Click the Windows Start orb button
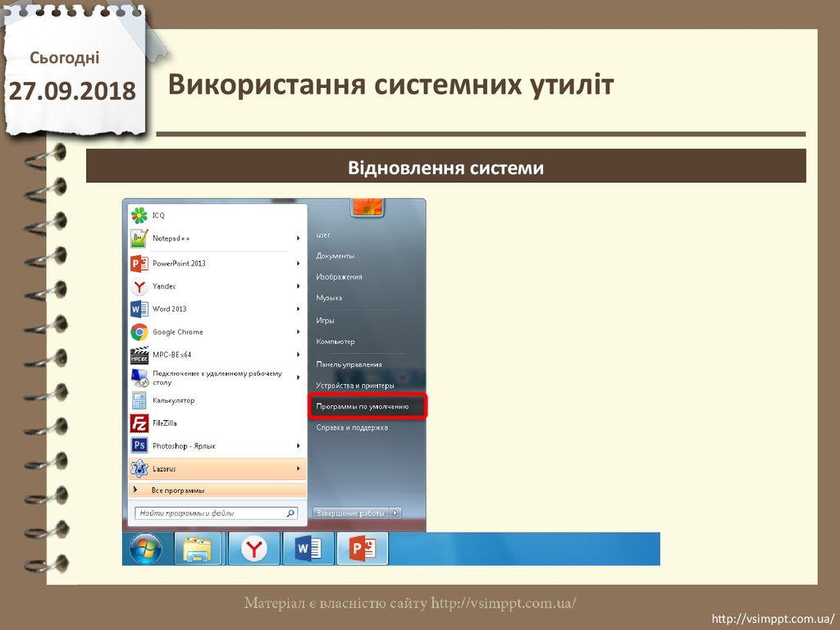This screenshot has width=840, height=630. point(145,549)
